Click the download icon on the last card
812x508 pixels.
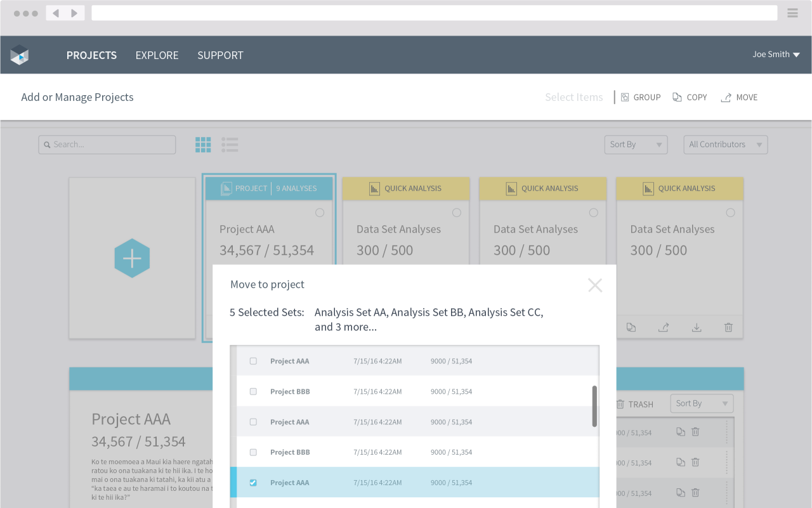point(697,327)
